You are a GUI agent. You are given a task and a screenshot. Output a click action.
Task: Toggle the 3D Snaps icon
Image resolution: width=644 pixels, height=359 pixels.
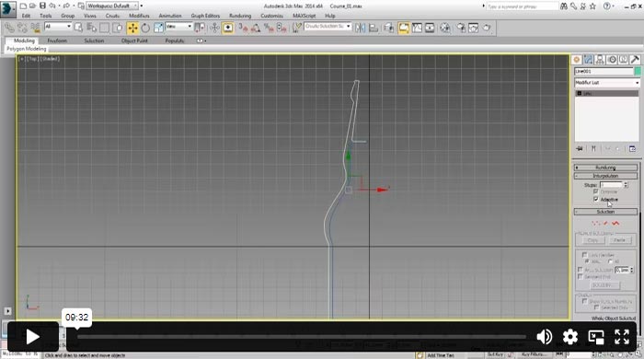point(243,28)
